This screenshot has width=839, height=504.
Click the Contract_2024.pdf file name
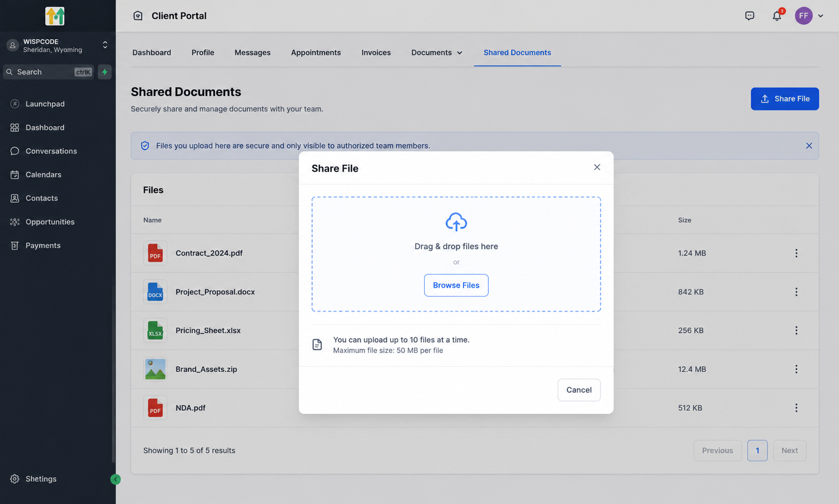coord(209,253)
